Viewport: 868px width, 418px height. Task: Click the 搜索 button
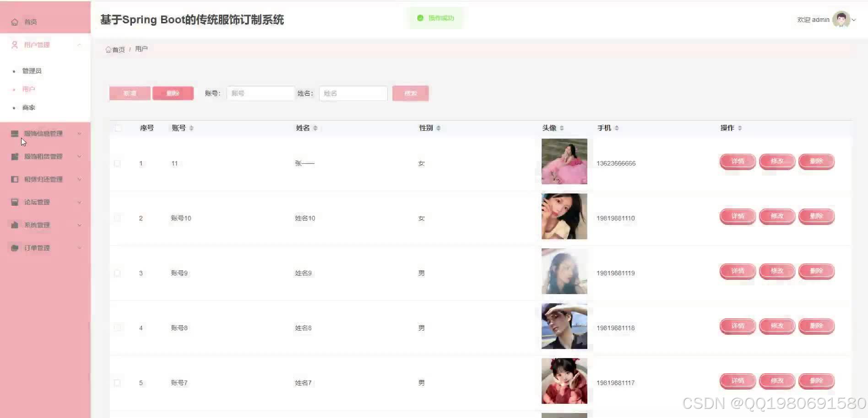tap(410, 93)
